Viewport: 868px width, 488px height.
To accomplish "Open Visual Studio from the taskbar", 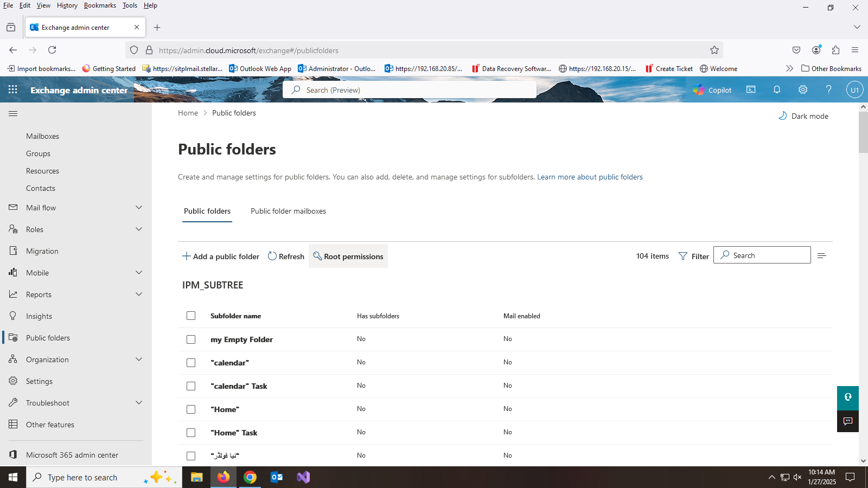I will (303, 477).
